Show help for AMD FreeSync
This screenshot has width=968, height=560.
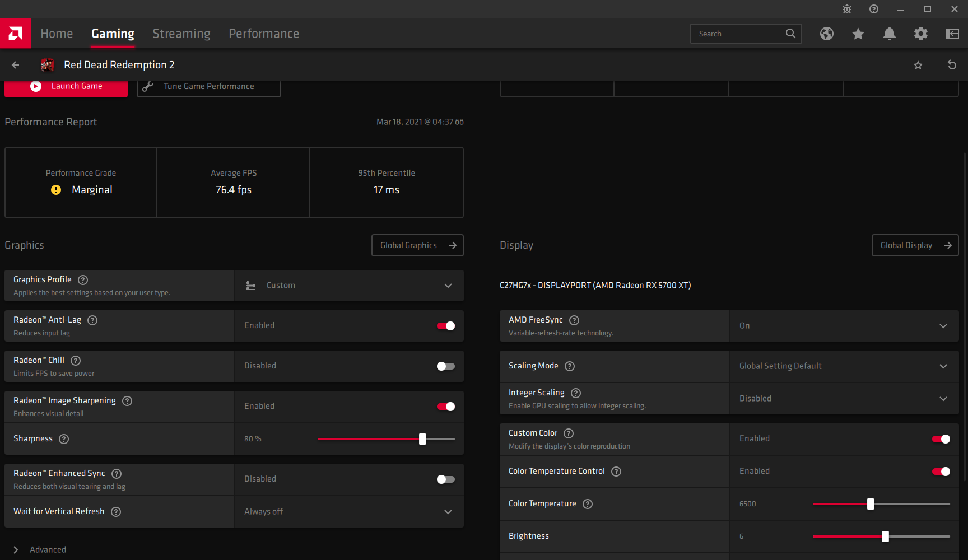[x=574, y=320]
